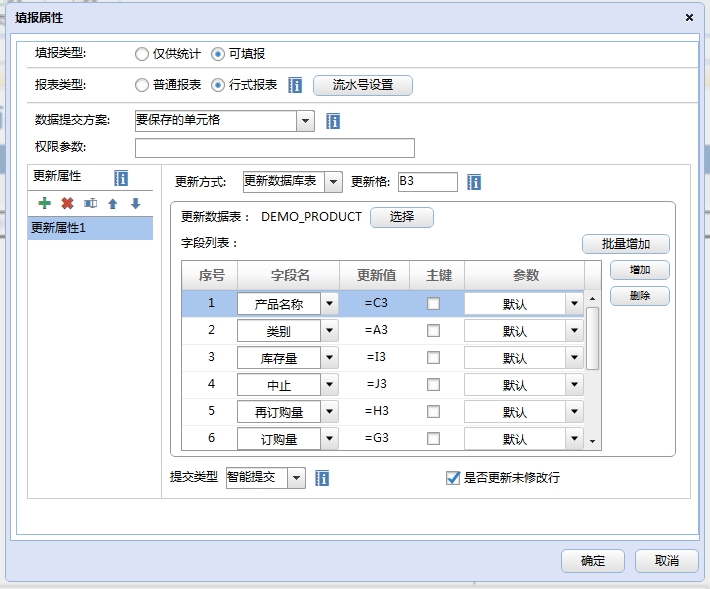Toggle 主键 checkbox for 再订购量 row
The image size is (710, 589).
[x=433, y=412]
